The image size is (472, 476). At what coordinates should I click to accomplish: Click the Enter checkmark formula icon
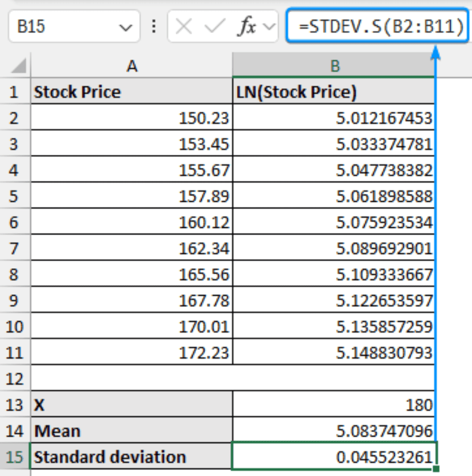click(214, 27)
